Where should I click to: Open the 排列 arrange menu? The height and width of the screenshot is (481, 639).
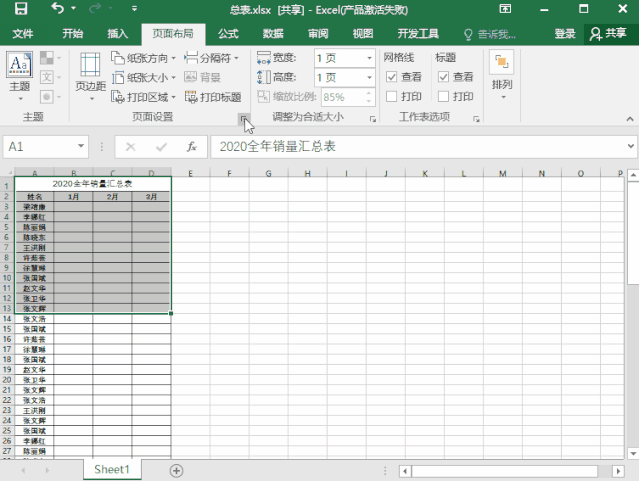click(502, 75)
